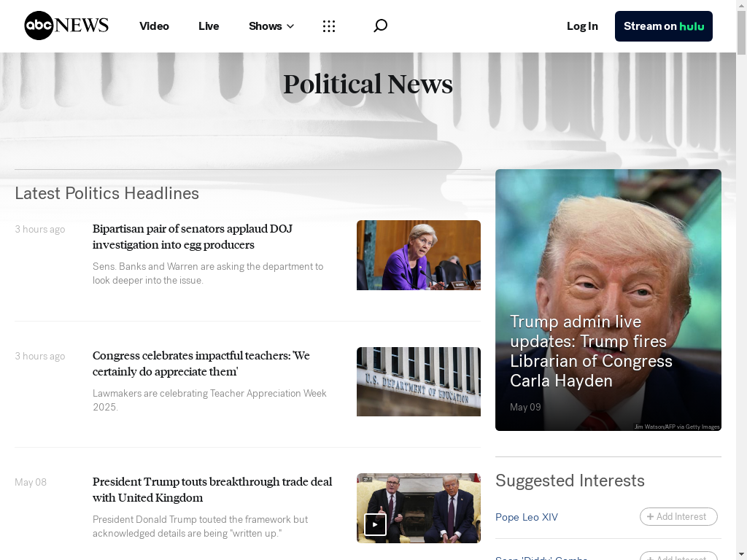Open the Department of Education building thumbnail
This screenshot has width=747, height=560.
coord(419,381)
